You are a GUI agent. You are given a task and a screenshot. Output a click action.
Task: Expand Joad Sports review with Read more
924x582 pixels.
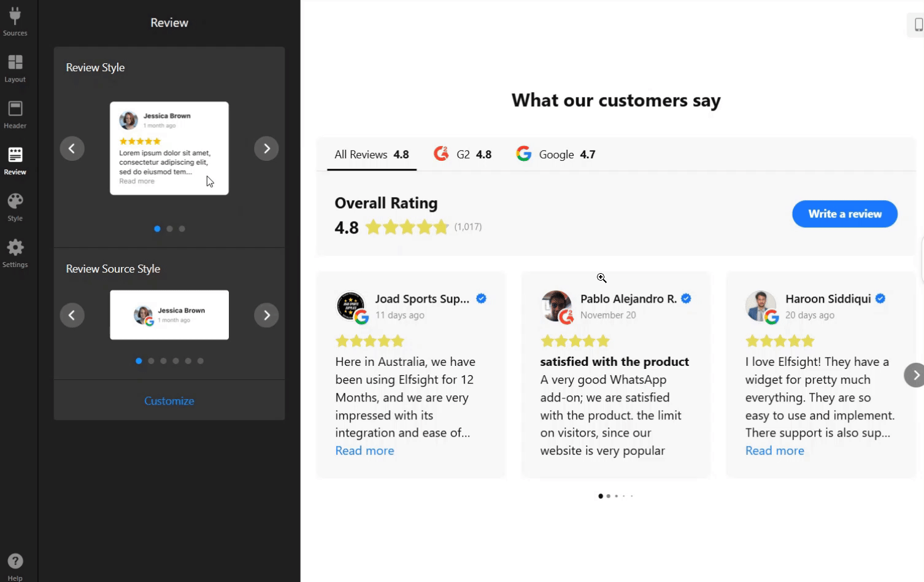[x=364, y=451]
